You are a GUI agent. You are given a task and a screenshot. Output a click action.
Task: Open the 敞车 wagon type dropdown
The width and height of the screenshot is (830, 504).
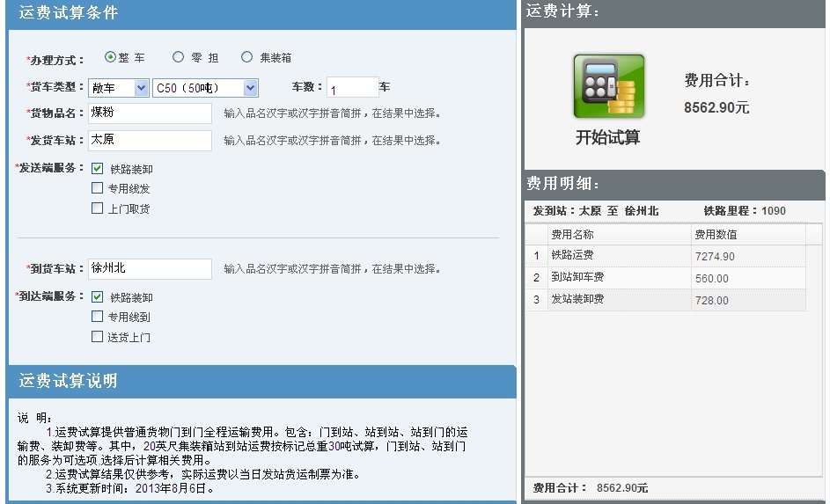(x=118, y=88)
